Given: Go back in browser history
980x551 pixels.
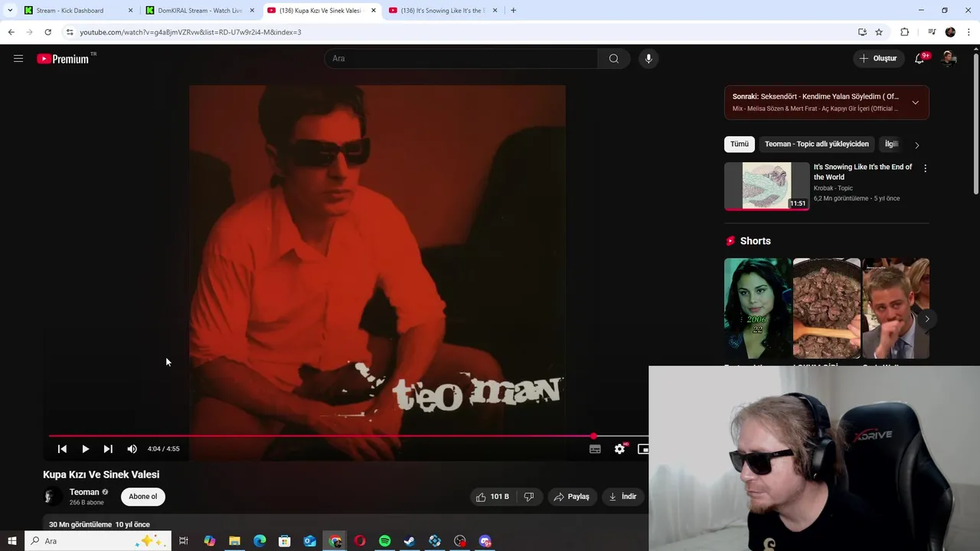Looking at the screenshot, I should pyautogui.click(x=11, y=32).
